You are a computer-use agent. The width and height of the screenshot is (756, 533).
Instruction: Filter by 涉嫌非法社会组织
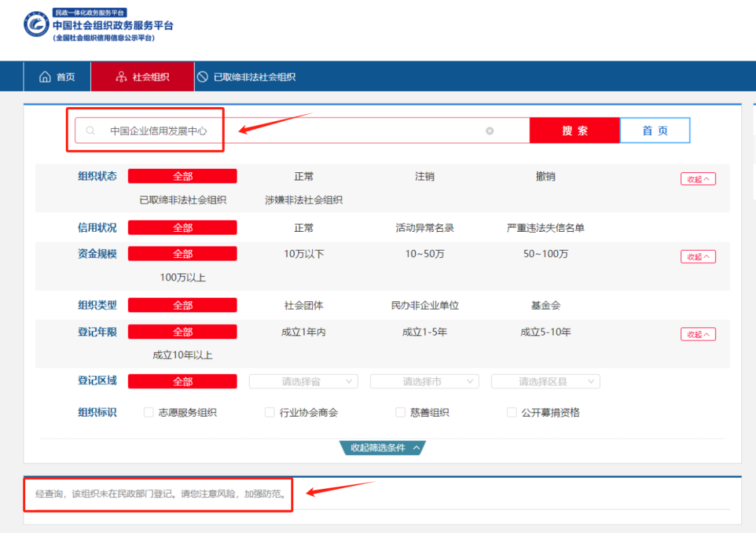point(304,200)
